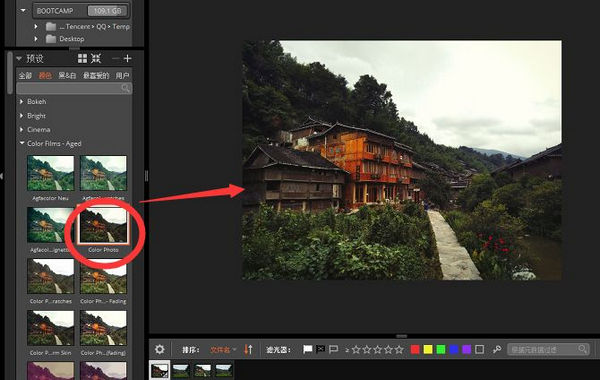Screen dimensions: 600x380
Task: Click the metadata filter search field
Action: click(x=548, y=349)
